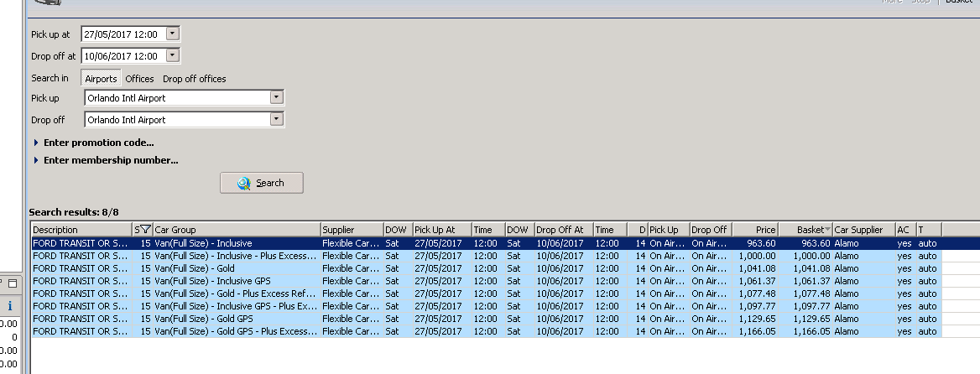Screen dimensions: 980x374
Task: Select the Van(Full Size) - Inclusive - Plus Excess row
Action: [x=487, y=256]
